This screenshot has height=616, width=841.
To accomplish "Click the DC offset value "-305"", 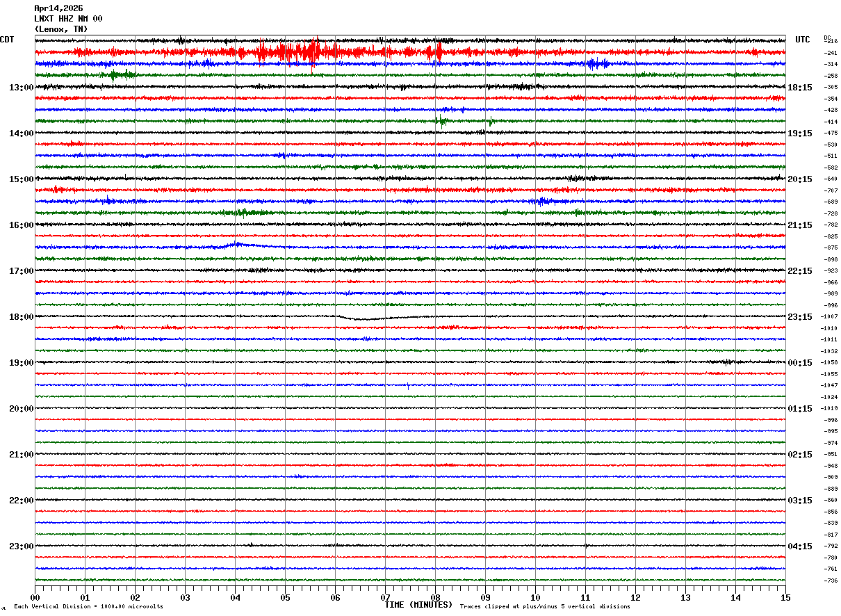I will (831, 87).
